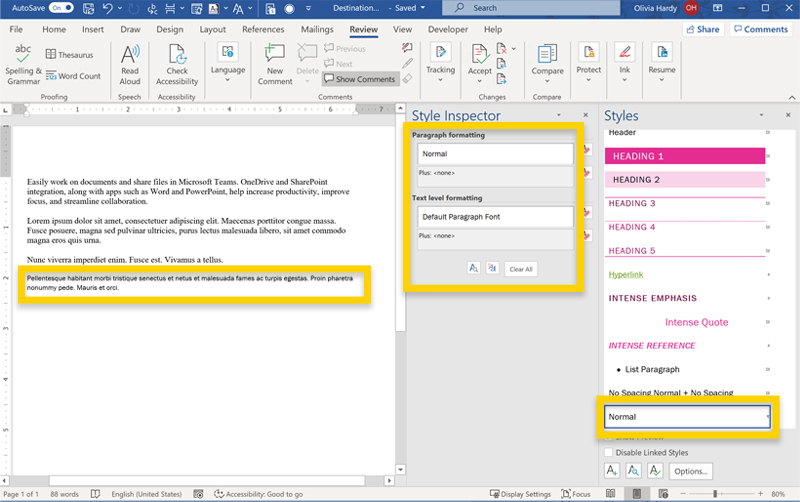This screenshot has height=502, width=800.
Task: Click the zoom slider in status bar
Action: (x=714, y=494)
